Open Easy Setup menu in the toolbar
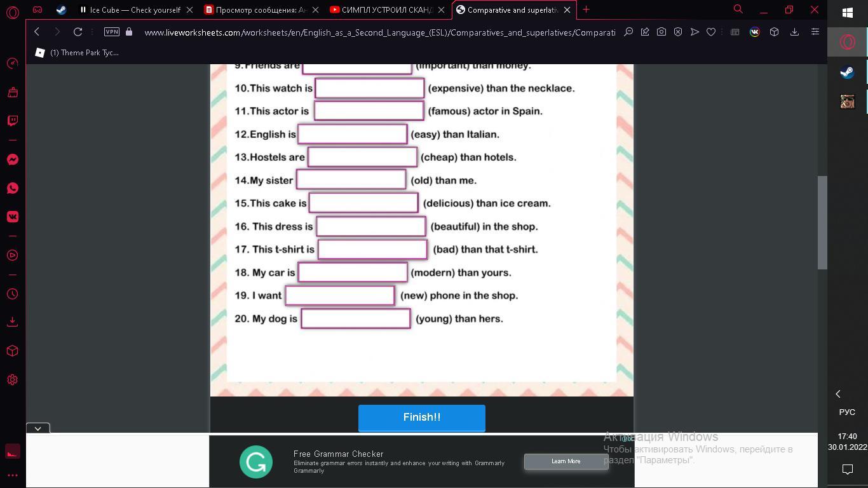The width and height of the screenshot is (868, 488). pyautogui.click(x=815, y=32)
